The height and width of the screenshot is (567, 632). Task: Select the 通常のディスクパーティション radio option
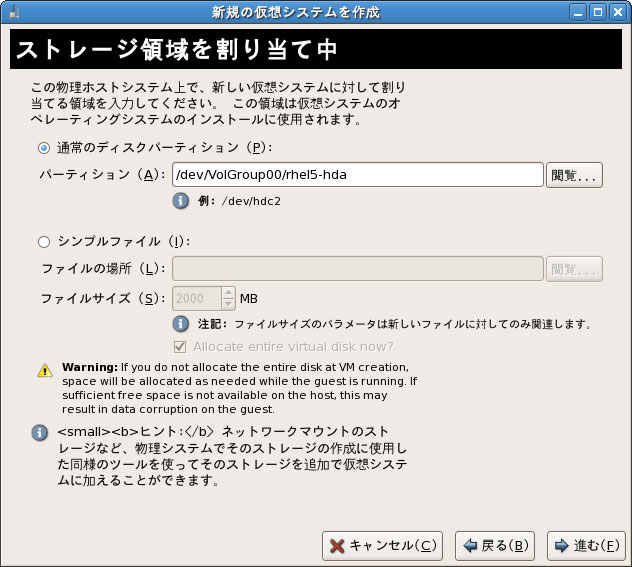[44, 147]
